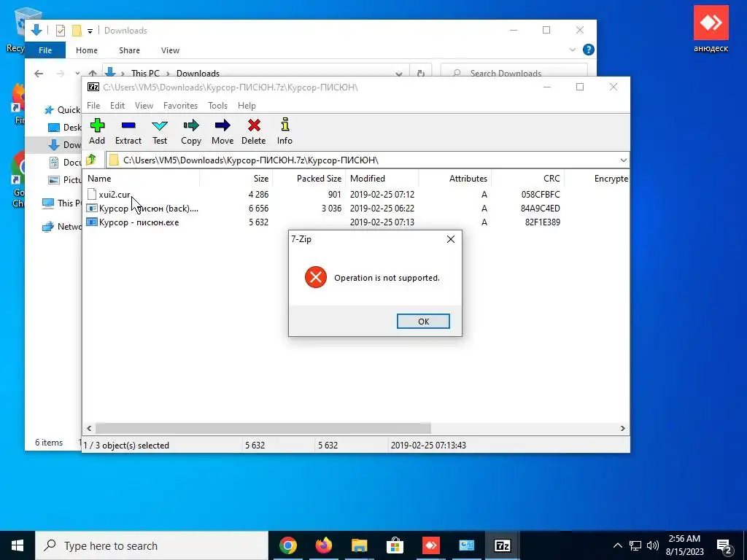Confirm the error with OK button

click(x=423, y=322)
